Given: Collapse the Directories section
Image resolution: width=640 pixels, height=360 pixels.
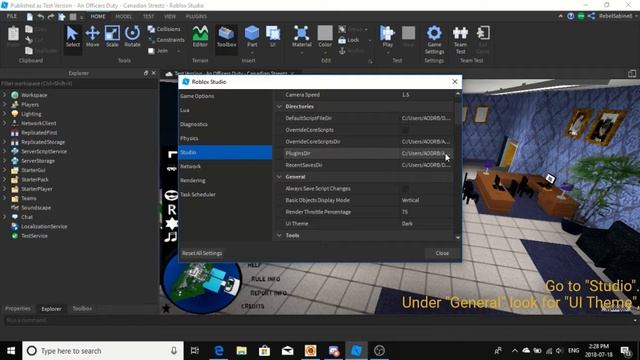Looking at the screenshot, I should pyautogui.click(x=279, y=107).
